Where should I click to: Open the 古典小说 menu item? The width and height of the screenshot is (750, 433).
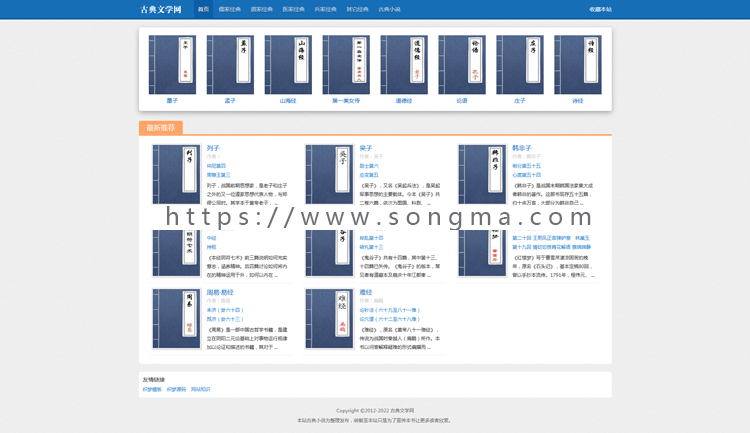pos(389,10)
